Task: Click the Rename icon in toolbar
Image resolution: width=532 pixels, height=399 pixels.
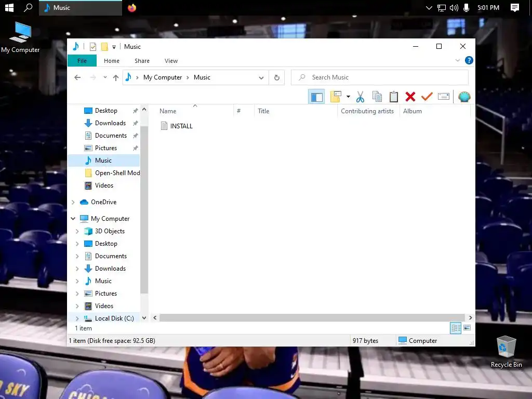Action: pyautogui.click(x=444, y=97)
